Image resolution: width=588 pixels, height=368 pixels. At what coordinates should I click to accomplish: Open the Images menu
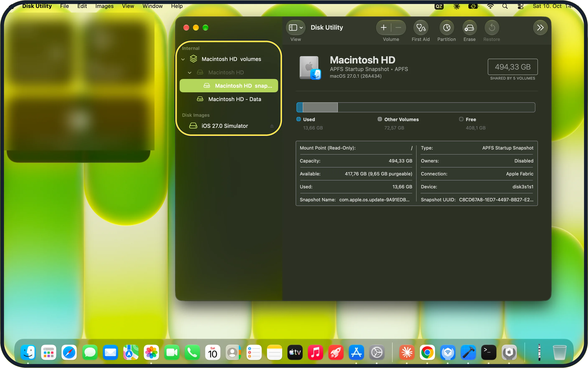click(104, 6)
